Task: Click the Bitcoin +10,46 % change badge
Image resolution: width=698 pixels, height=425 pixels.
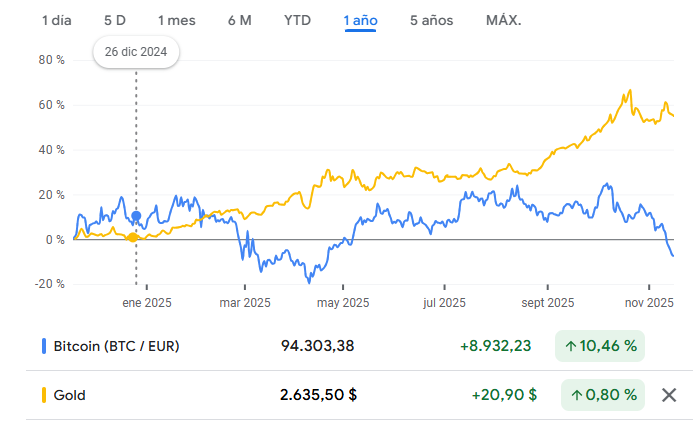Action: [601, 347]
